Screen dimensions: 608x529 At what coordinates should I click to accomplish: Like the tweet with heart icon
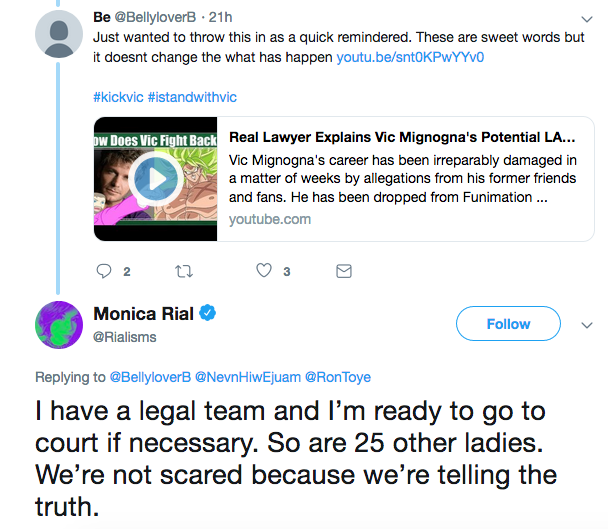click(x=264, y=270)
